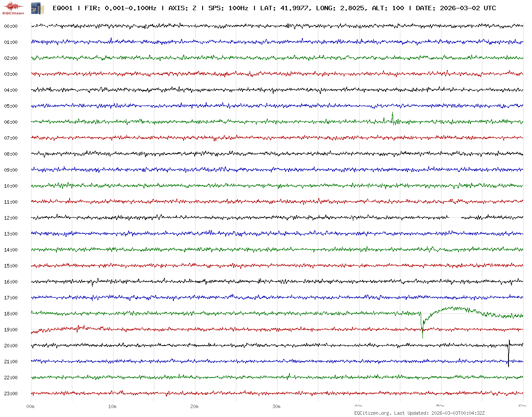Click the blue sensor board icon
Screen dimensions: 532x417
pyautogui.click(x=38, y=8)
